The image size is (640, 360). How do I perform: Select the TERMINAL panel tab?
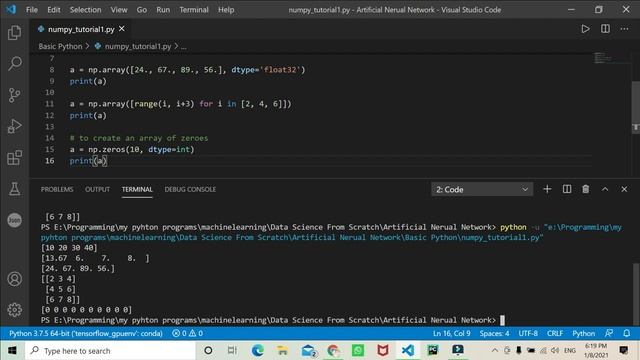137,189
